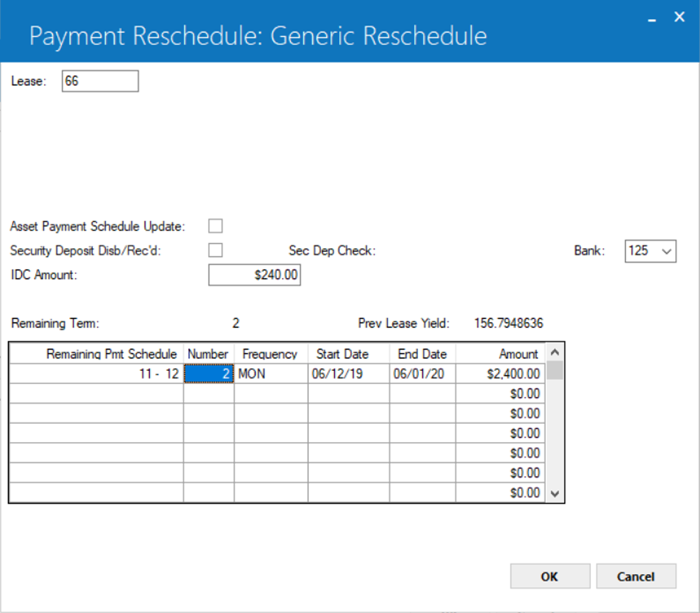This screenshot has height=613, width=700.
Task: Click the Lease input field
Action: tap(100, 81)
